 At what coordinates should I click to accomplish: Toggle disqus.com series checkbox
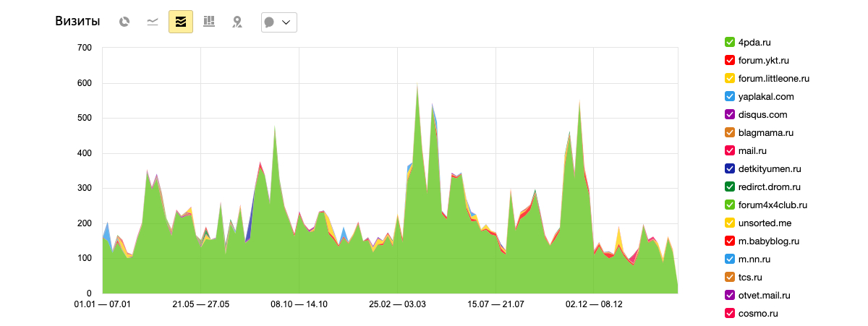pos(730,114)
